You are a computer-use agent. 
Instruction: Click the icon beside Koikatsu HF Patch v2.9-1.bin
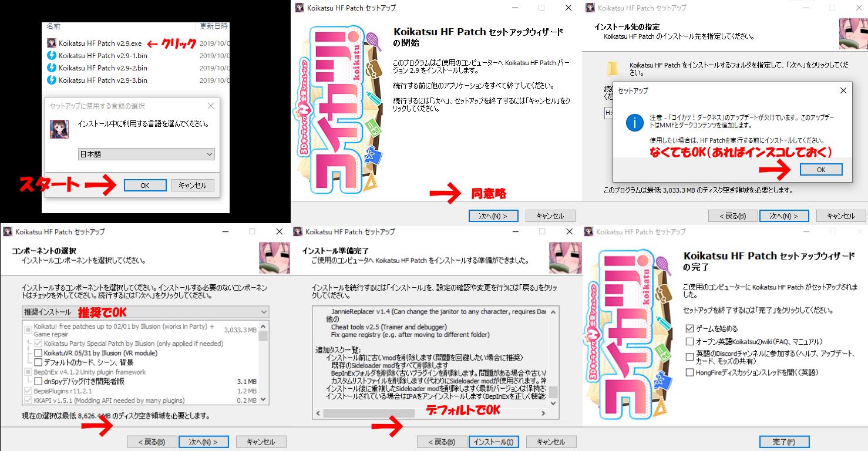[52, 55]
